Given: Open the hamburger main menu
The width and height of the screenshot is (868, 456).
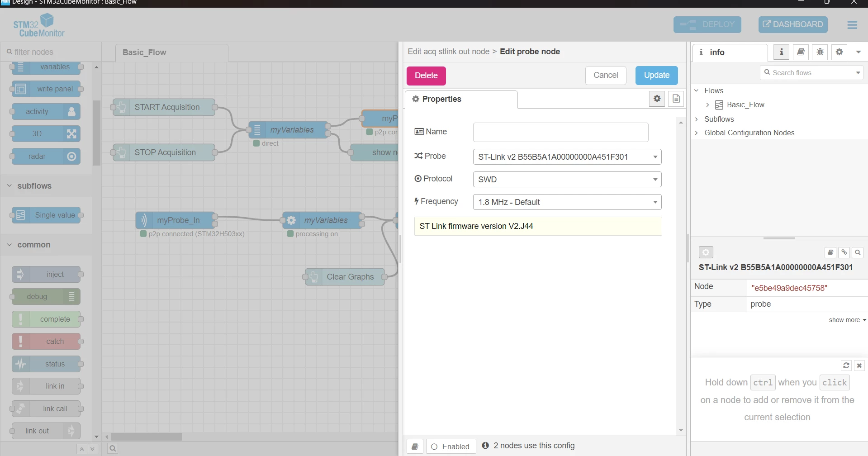Looking at the screenshot, I should (x=852, y=25).
